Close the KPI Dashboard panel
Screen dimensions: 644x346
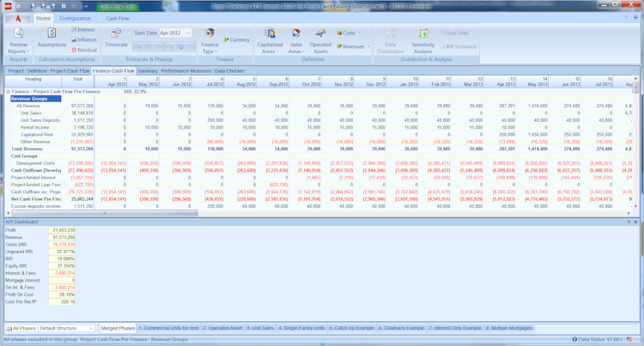[x=635, y=222]
